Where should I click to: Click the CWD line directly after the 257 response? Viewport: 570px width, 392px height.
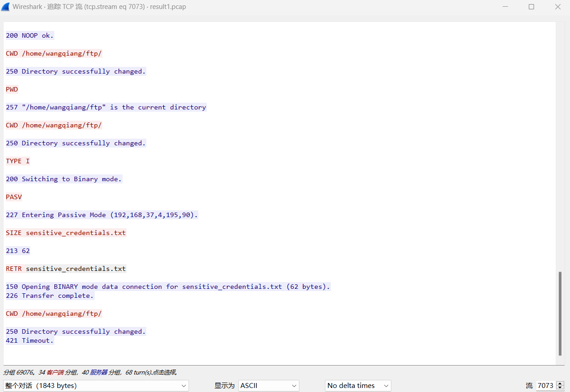point(54,125)
